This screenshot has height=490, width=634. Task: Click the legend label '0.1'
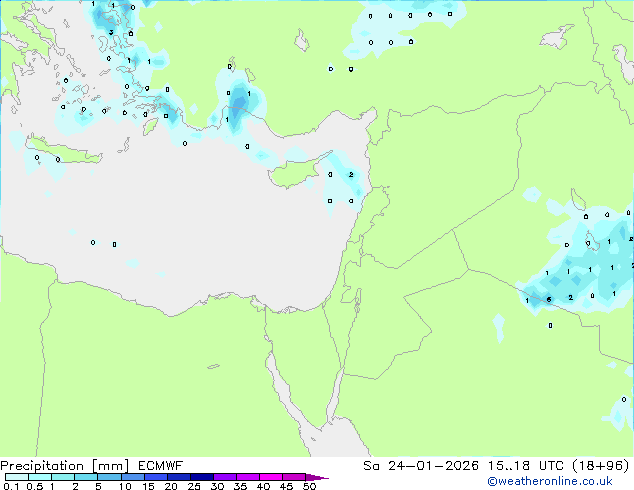(x=11, y=486)
